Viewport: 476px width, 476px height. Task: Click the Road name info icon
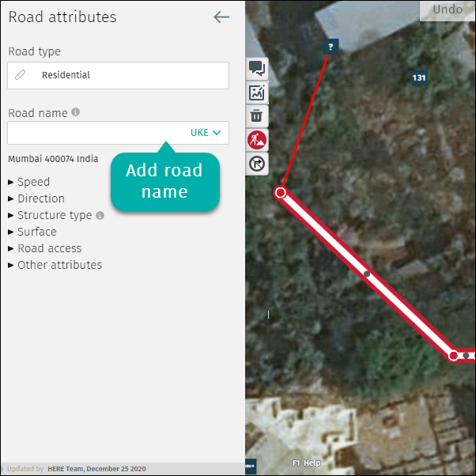tap(76, 112)
